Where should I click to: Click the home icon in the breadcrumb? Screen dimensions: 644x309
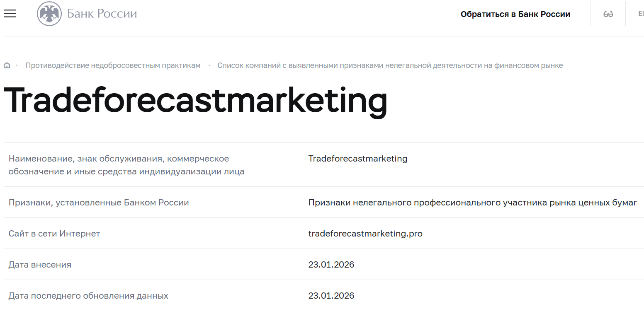pos(7,65)
